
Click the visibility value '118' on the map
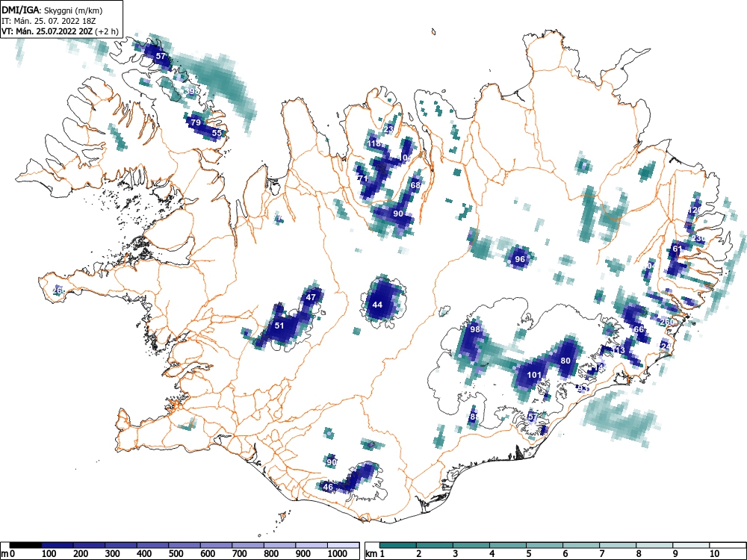click(374, 143)
